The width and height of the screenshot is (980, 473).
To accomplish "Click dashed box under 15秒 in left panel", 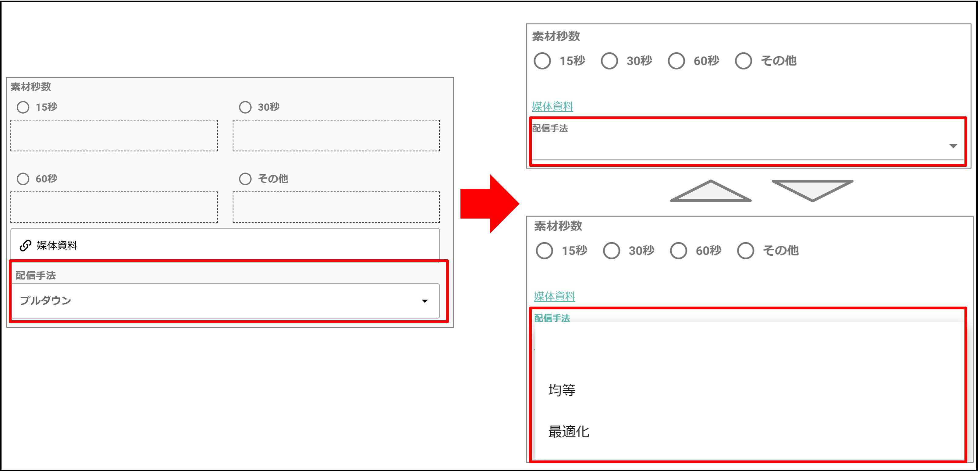I will (x=114, y=136).
